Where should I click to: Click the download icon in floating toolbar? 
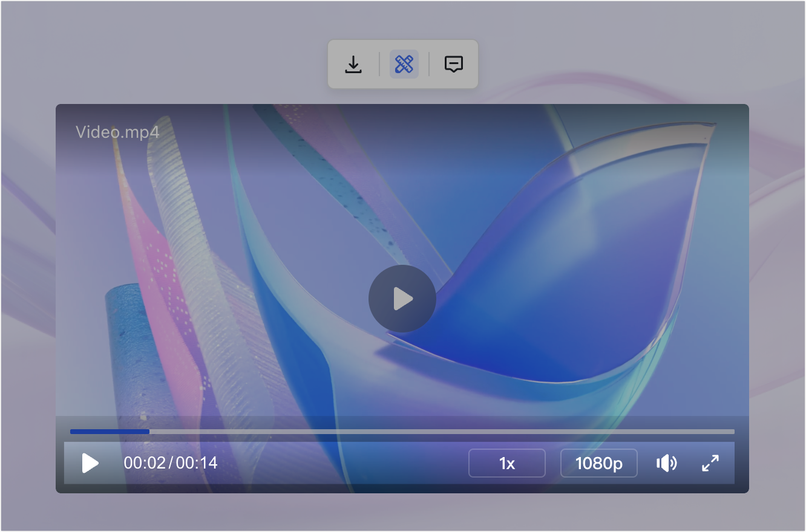[353, 64]
